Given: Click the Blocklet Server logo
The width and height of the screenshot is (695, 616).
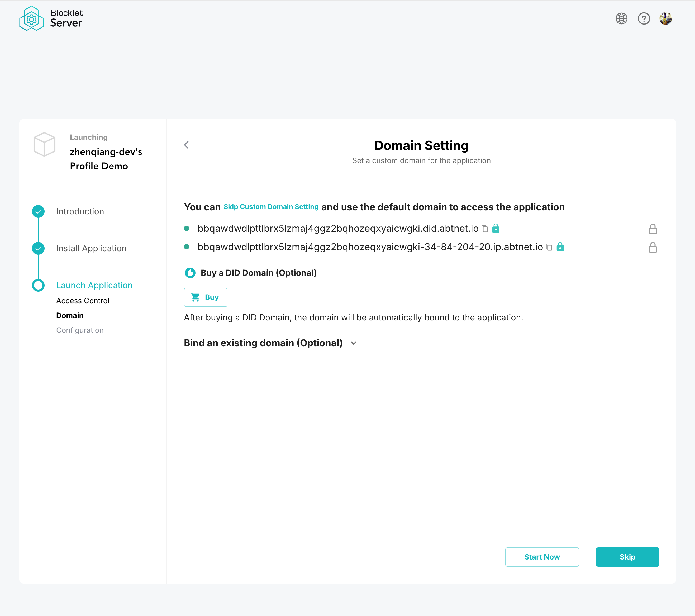Looking at the screenshot, I should [51, 18].
